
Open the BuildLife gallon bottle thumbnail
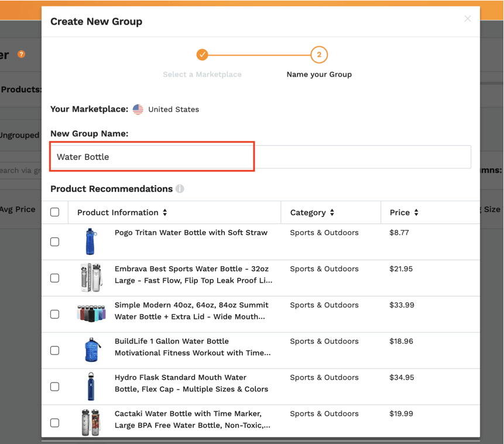[x=92, y=350]
